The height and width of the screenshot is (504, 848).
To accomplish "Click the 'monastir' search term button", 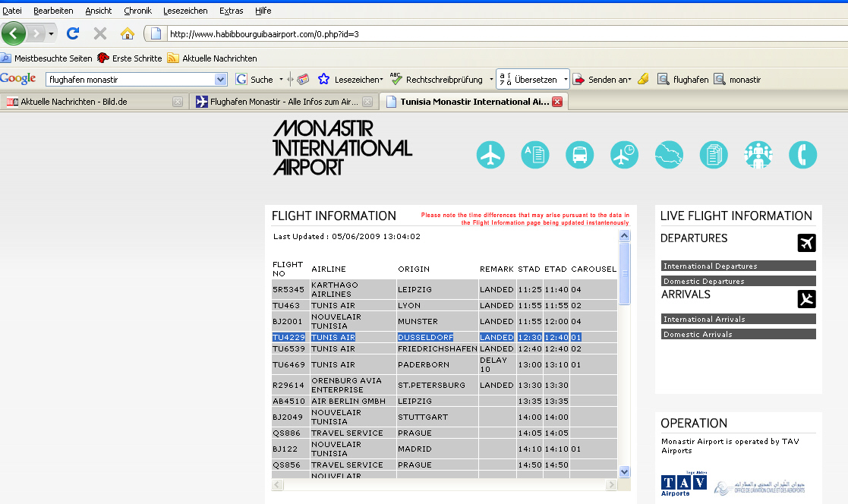I will point(738,80).
